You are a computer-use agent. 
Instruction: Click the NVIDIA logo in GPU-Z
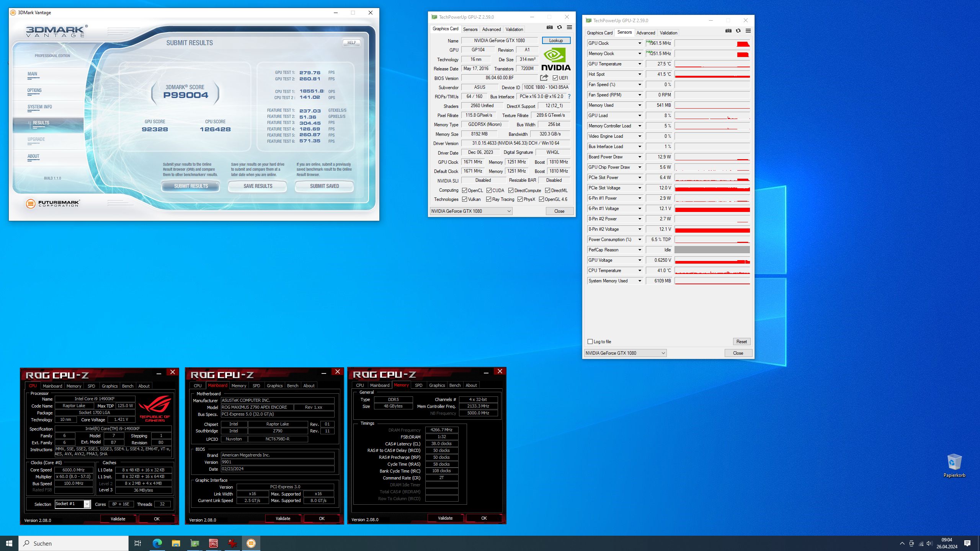point(556,59)
